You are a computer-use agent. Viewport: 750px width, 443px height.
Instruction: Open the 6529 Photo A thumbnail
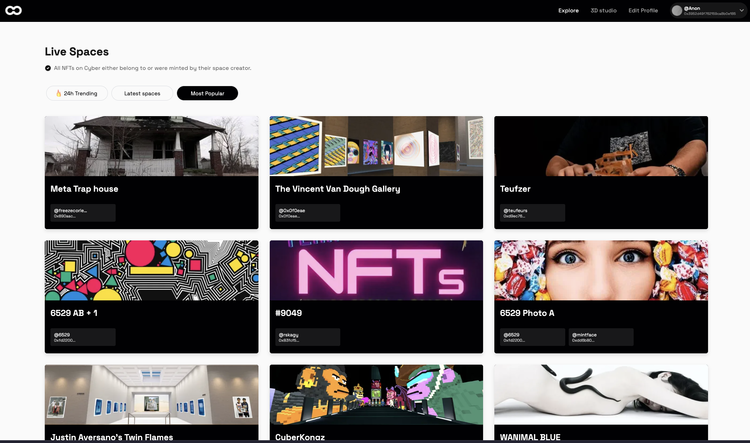pos(601,270)
